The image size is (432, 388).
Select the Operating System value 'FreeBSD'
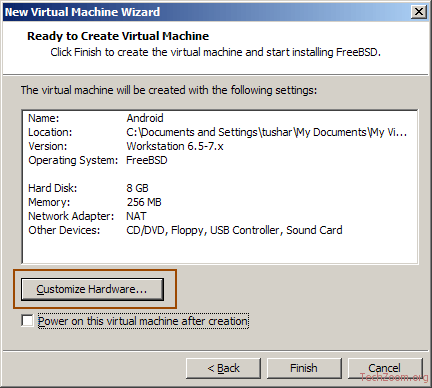(147, 160)
